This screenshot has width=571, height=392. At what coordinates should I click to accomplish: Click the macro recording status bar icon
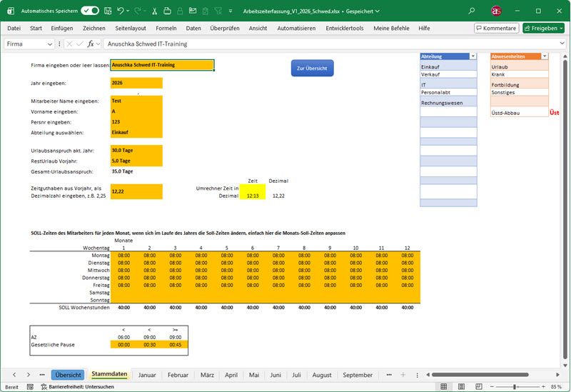30,386
